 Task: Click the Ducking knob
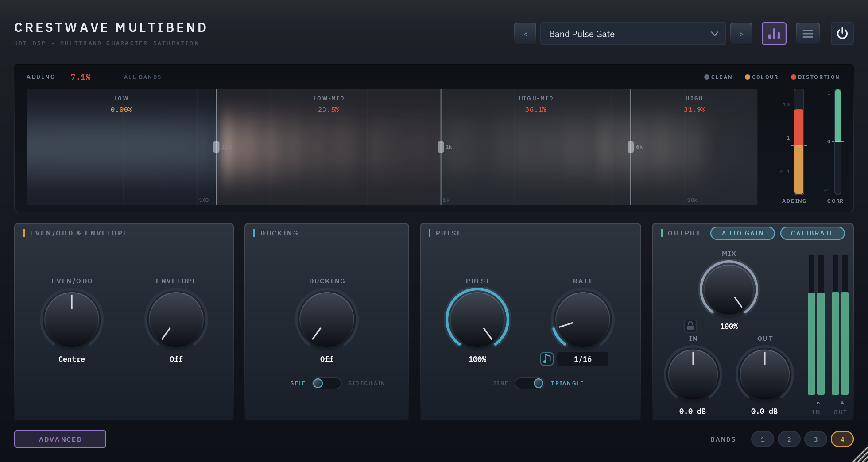pos(327,319)
